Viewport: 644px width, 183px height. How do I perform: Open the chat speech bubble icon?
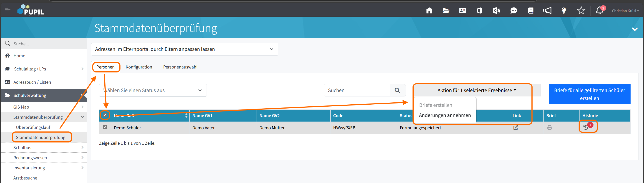pos(513,11)
